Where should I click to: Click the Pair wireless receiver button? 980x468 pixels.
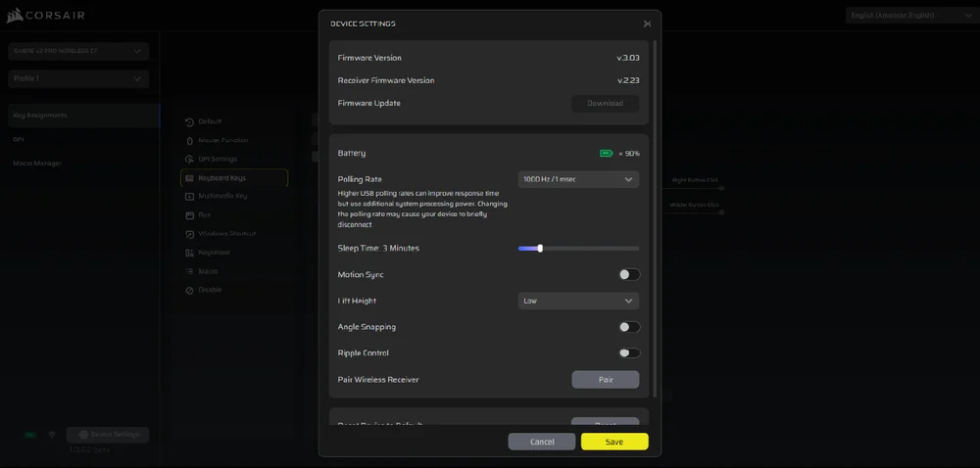pyautogui.click(x=605, y=379)
